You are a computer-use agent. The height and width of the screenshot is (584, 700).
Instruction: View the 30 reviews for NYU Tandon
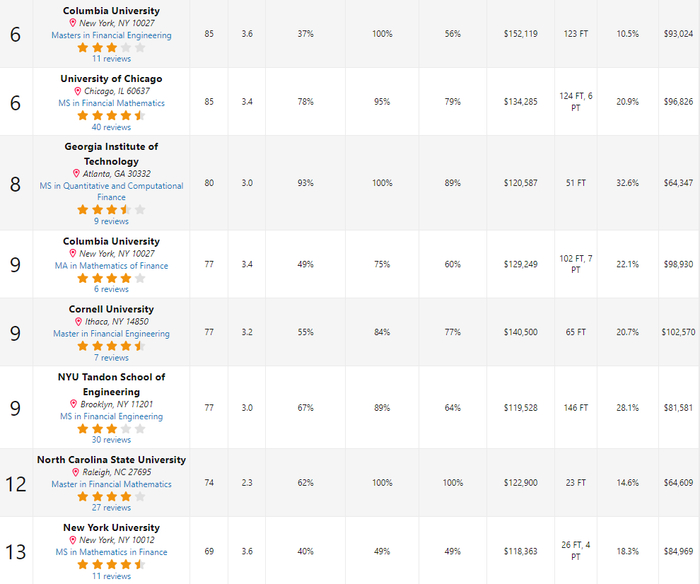tap(111, 440)
